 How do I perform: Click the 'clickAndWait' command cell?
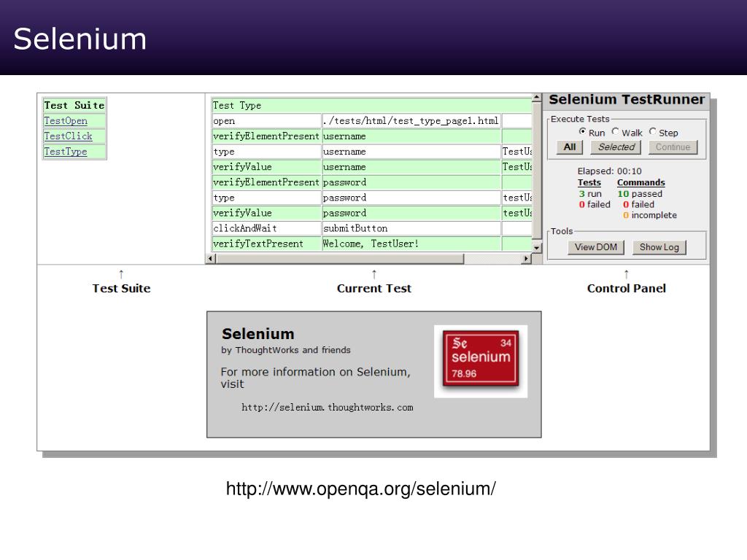point(266,228)
